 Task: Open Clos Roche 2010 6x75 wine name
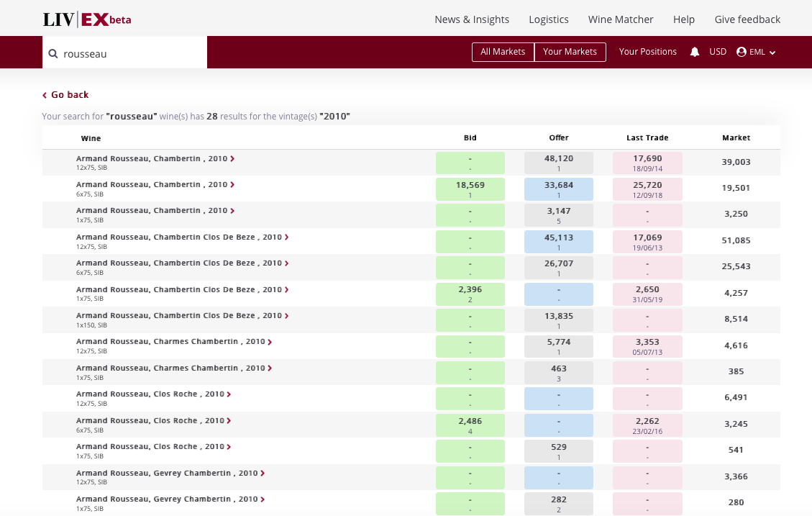150,421
